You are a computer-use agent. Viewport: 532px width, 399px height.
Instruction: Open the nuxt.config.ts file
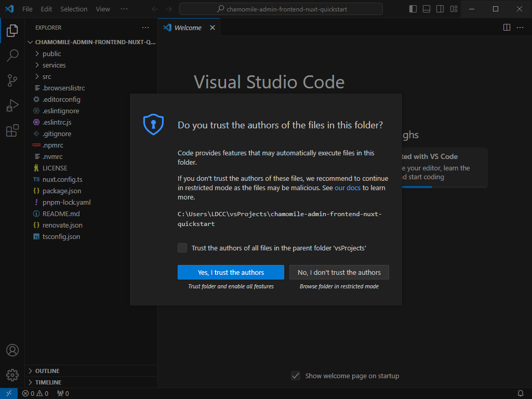point(91,179)
